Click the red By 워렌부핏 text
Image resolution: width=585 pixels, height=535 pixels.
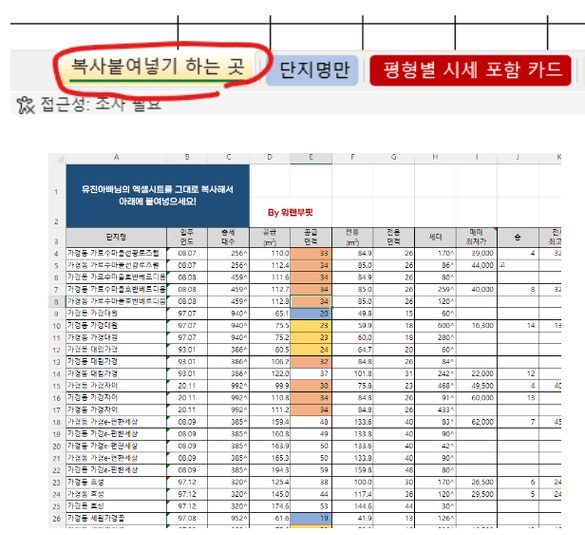point(290,213)
